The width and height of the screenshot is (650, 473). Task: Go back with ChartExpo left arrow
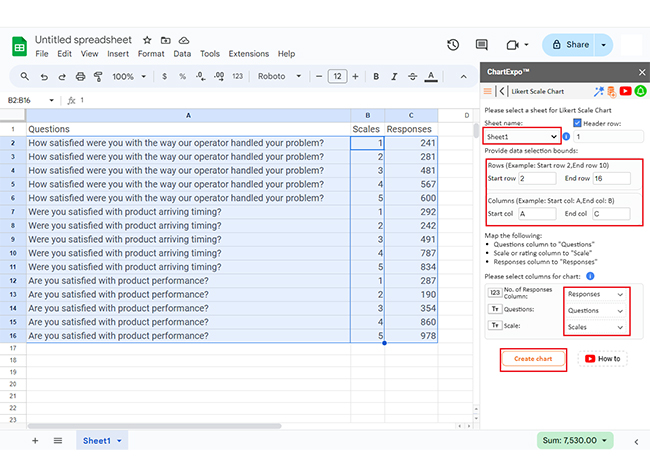[502, 91]
